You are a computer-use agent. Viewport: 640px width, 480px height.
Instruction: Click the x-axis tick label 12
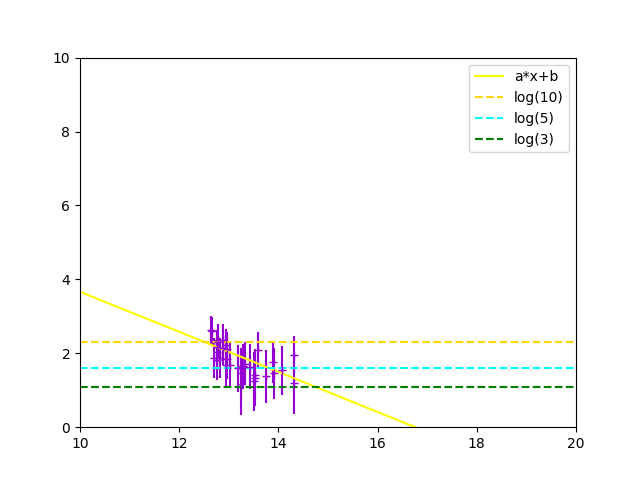(x=179, y=442)
